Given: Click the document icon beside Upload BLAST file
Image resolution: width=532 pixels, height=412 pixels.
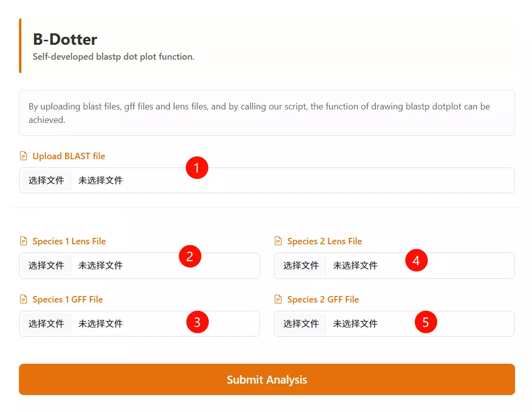Looking at the screenshot, I should click(23, 156).
